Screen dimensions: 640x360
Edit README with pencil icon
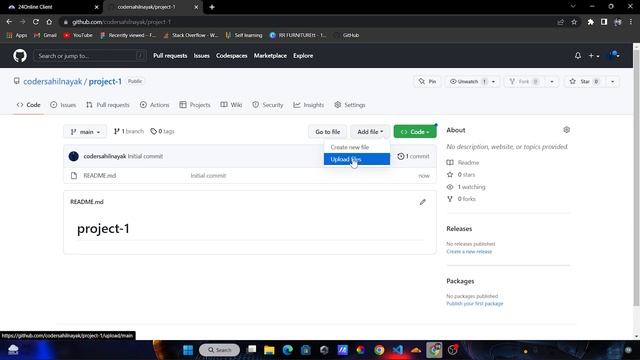point(422,202)
